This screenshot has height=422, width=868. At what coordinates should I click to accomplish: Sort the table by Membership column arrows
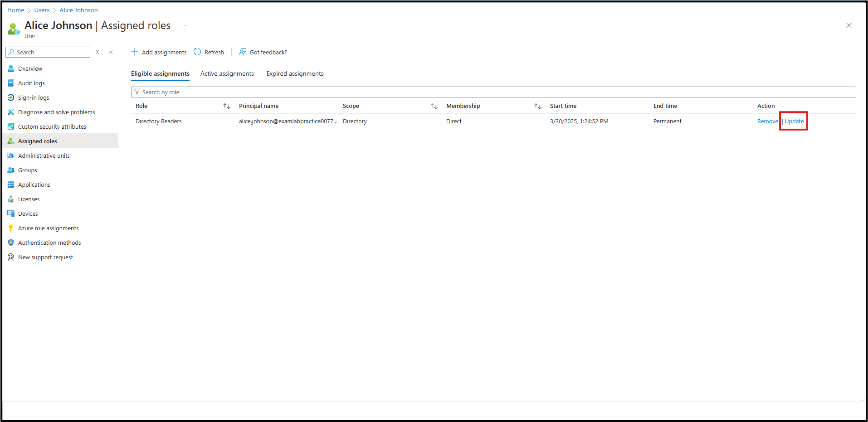coord(538,106)
